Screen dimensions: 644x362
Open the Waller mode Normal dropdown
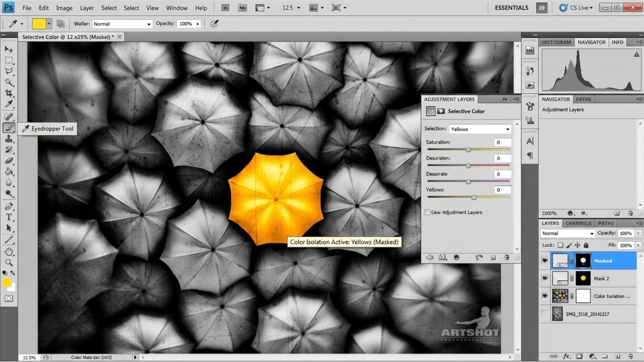tap(122, 24)
